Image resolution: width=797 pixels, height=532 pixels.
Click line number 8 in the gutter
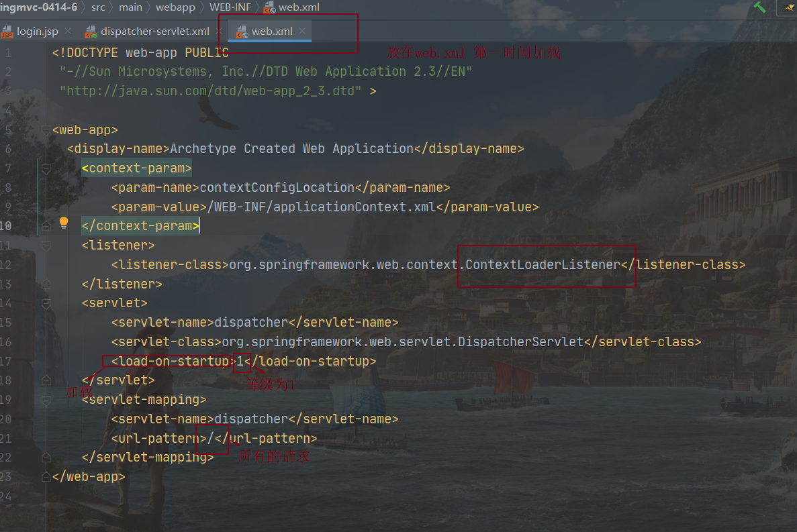tap(7, 187)
